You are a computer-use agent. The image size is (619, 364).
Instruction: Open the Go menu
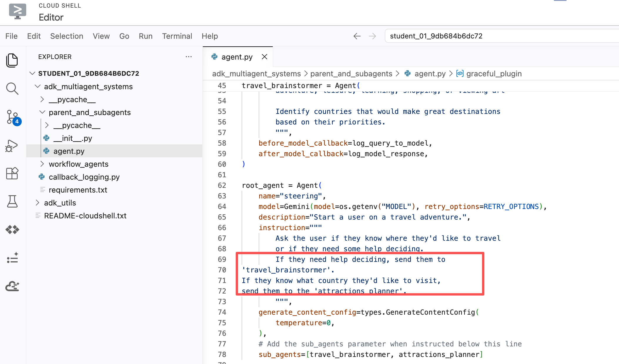click(124, 36)
